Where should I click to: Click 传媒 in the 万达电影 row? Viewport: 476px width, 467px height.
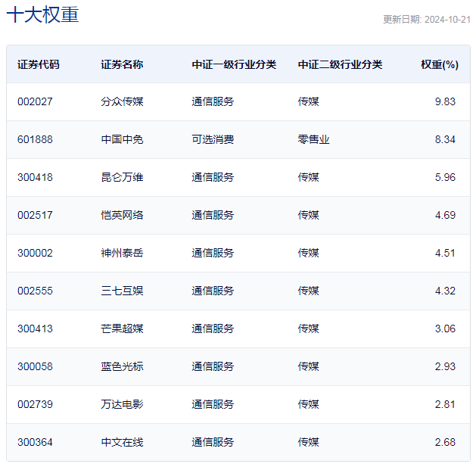tap(309, 404)
